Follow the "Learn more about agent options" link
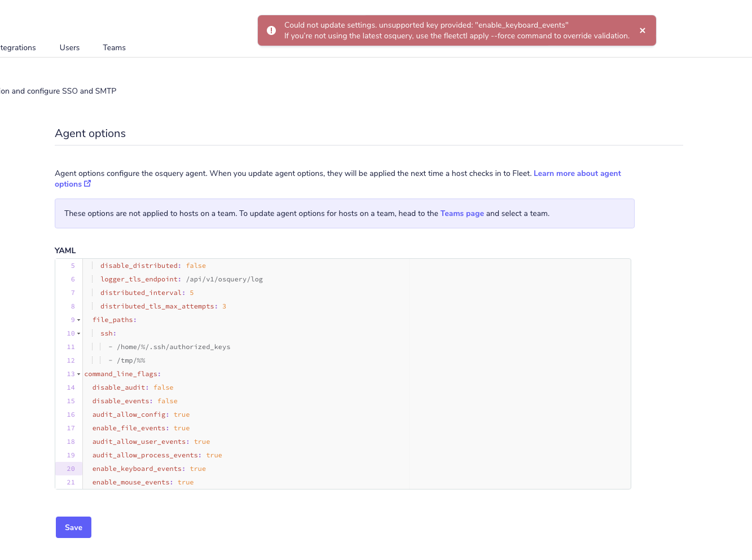The image size is (752, 560). 577,173
